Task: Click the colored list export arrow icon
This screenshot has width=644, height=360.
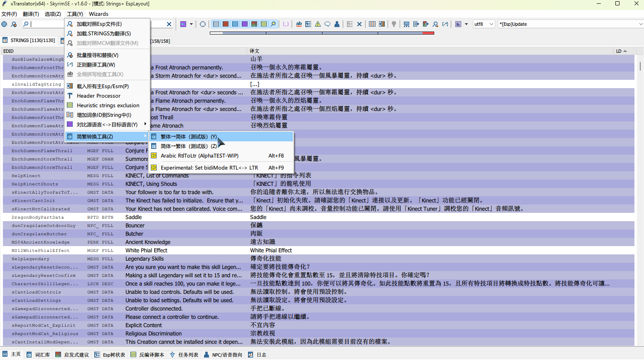Action: [x=426, y=24]
